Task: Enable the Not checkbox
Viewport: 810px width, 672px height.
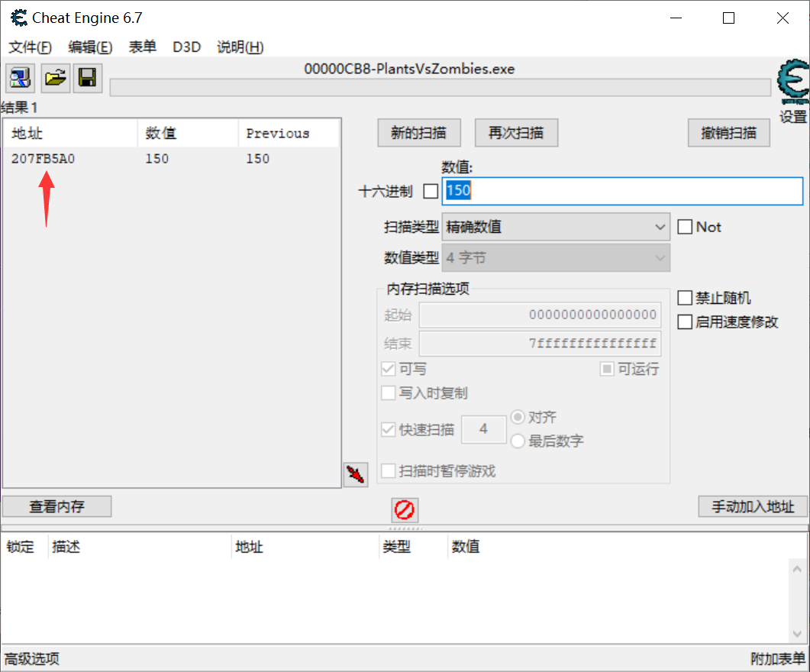Action: coord(685,227)
